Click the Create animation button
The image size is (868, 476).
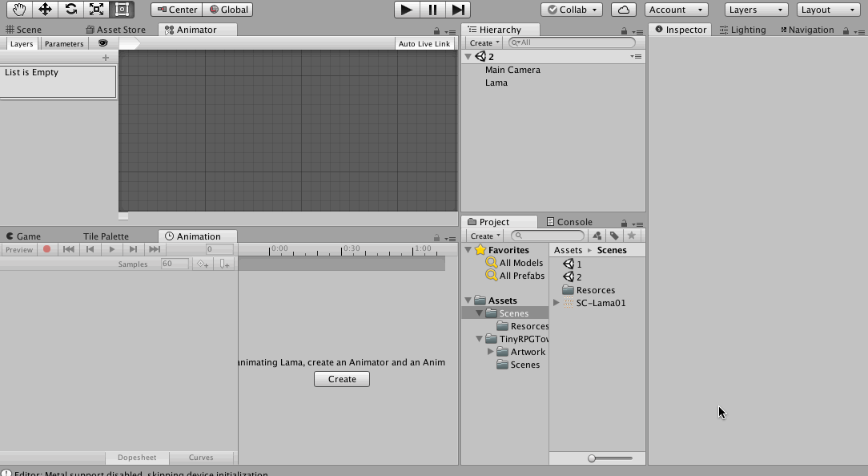(342, 379)
